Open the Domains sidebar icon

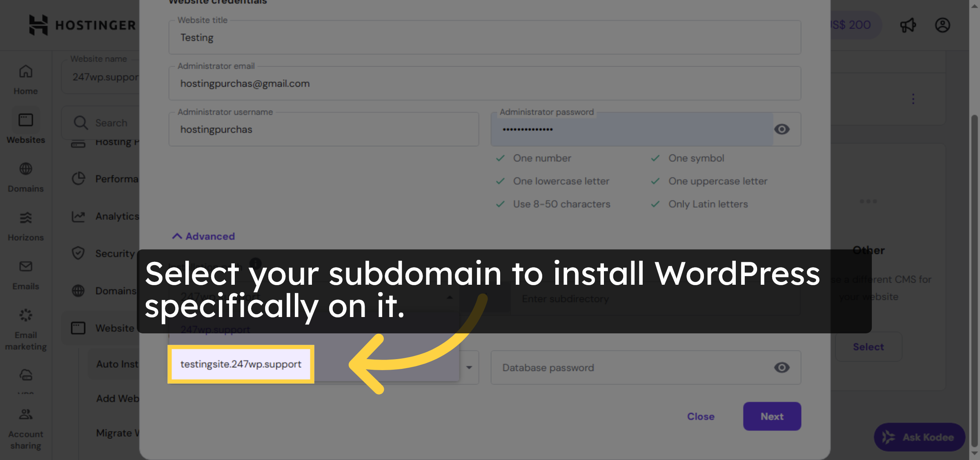click(x=25, y=169)
